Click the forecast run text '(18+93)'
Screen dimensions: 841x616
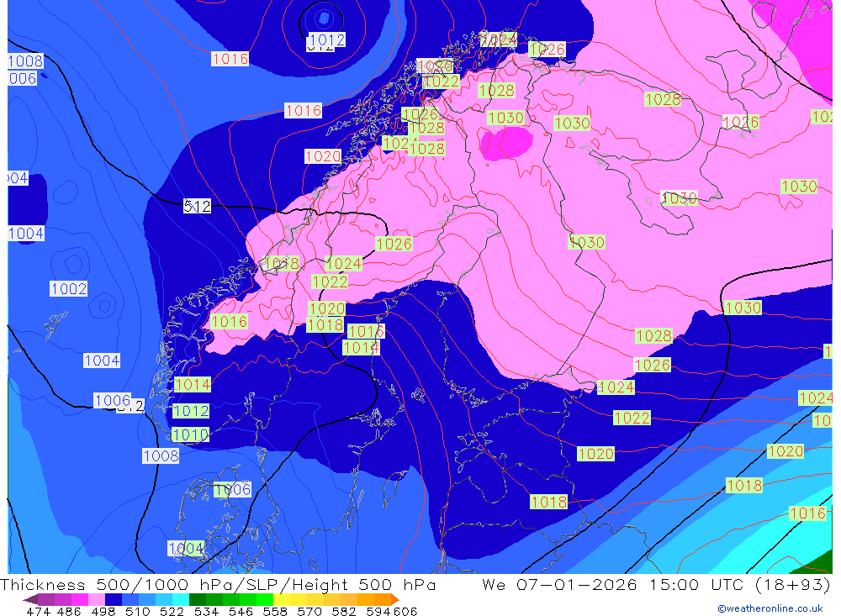click(791, 584)
